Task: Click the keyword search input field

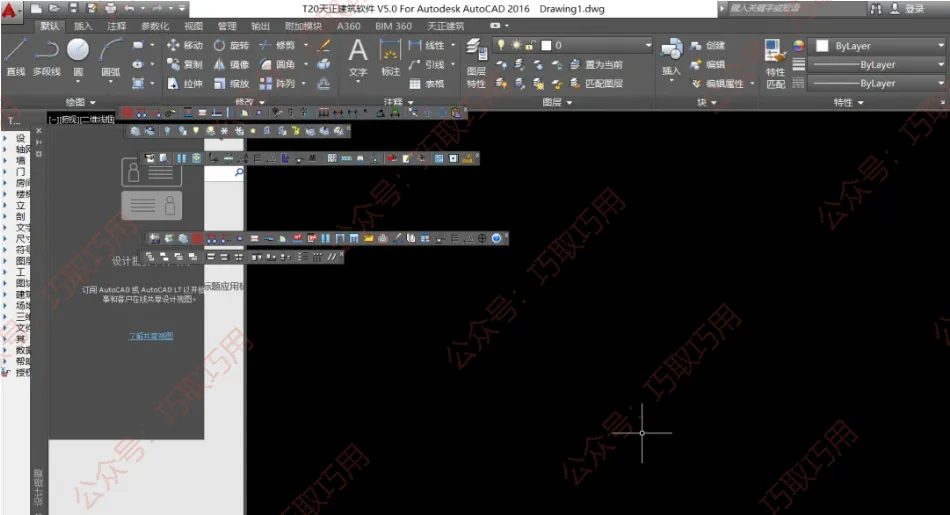Action: [796, 8]
